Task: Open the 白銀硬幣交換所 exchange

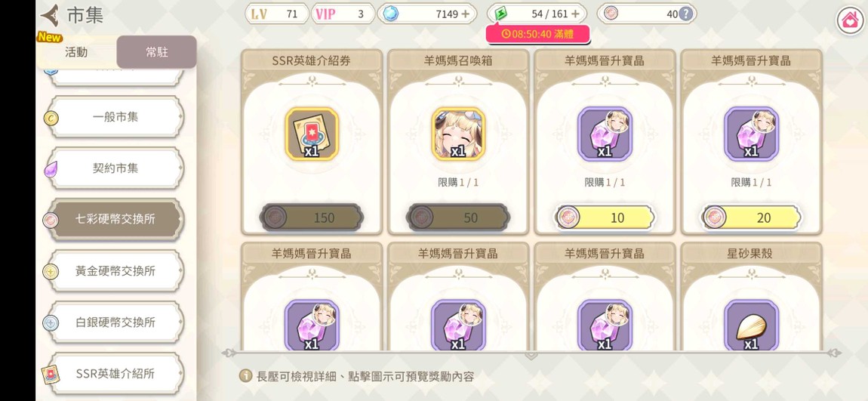Action: 115,322
